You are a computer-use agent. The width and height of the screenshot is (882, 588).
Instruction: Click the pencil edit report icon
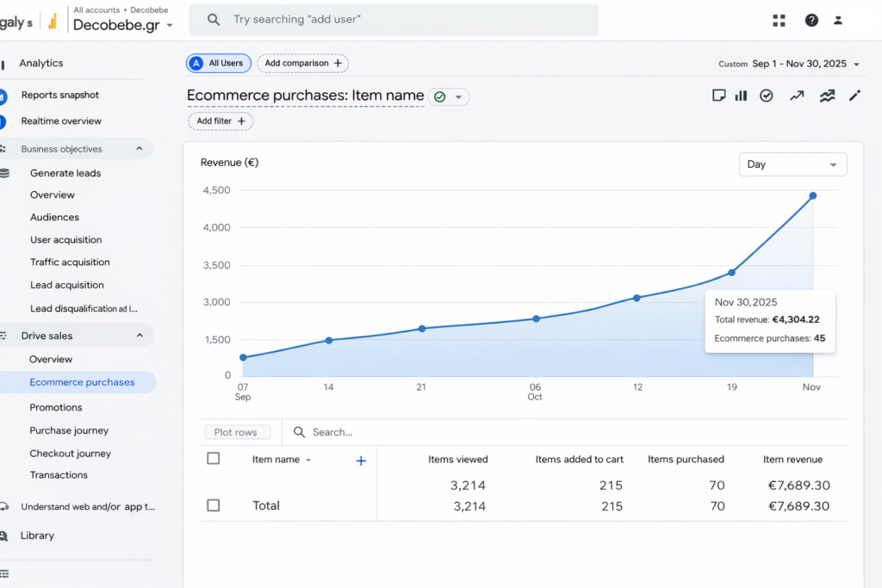pos(854,96)
